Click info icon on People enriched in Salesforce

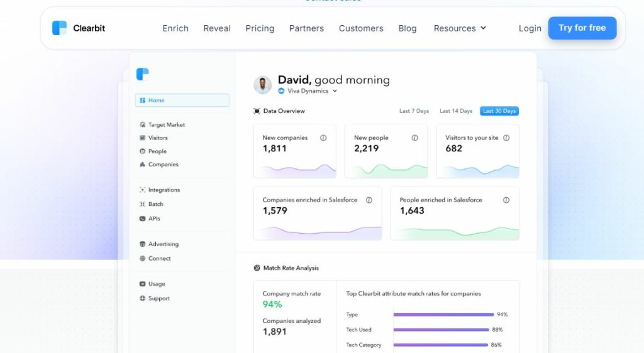point(506,200)
